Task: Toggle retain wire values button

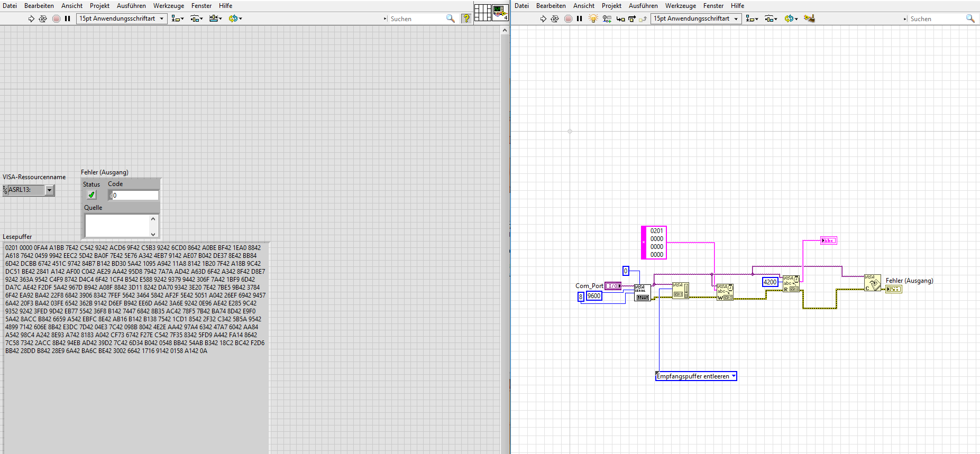Action: 607,18
